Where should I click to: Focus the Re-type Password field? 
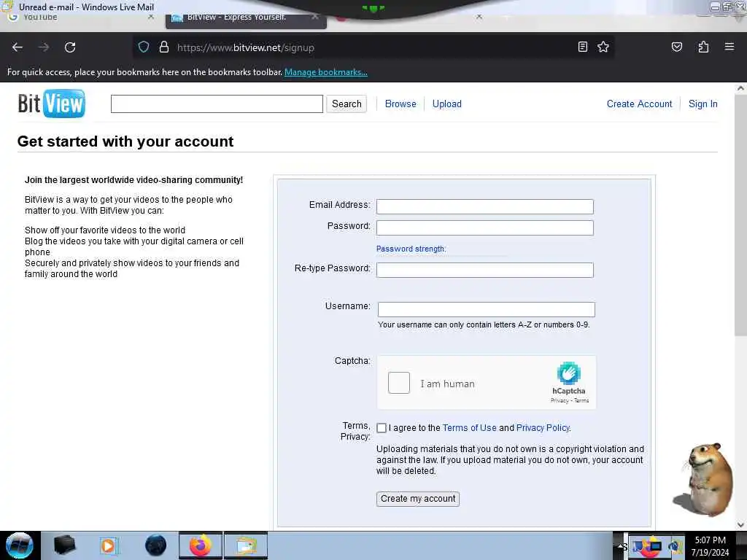tap(485, 270)
